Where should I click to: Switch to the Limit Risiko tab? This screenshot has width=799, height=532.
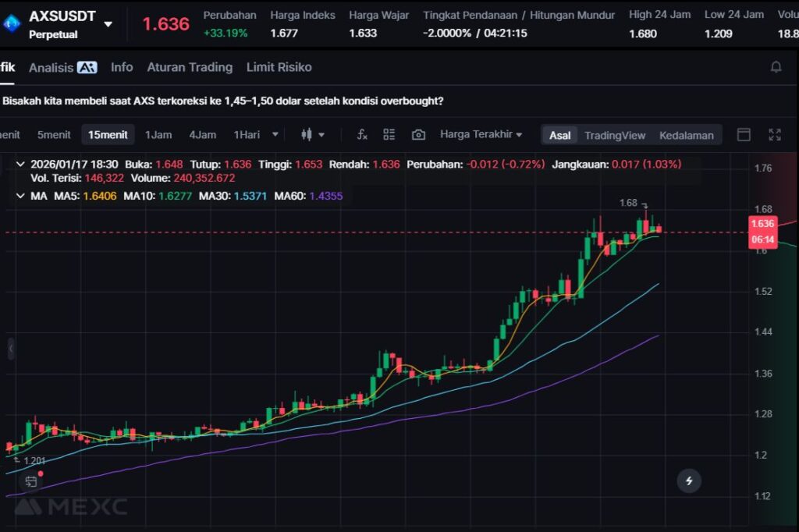279,67
